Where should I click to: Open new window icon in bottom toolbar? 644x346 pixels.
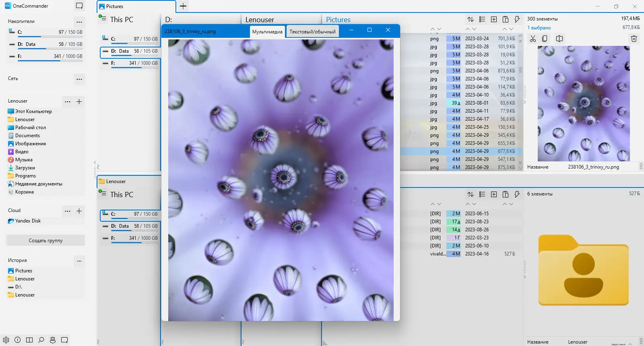pyautogui.click(x=64, y=340)
